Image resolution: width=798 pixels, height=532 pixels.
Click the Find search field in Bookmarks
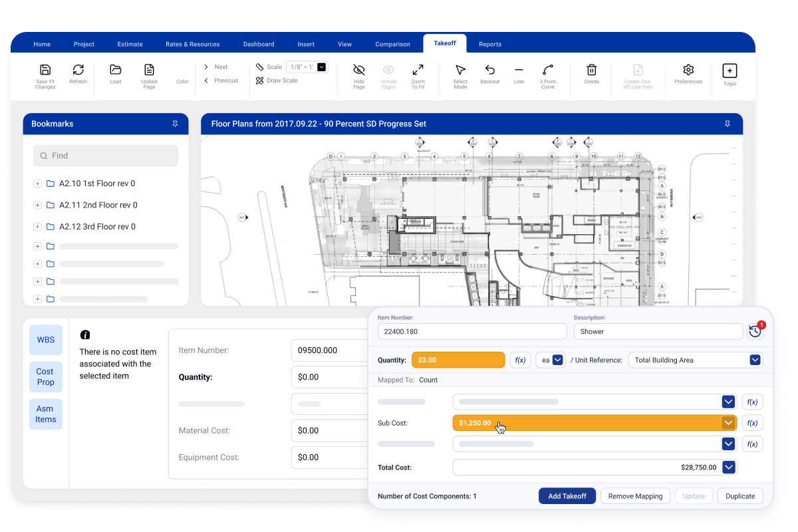pyautogui.click(x=106, y=156)
